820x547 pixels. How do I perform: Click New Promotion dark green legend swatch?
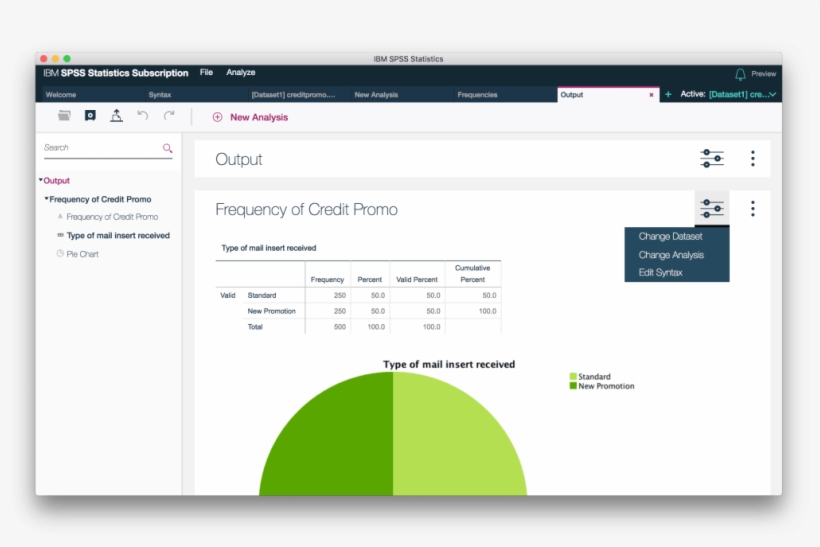573,386
